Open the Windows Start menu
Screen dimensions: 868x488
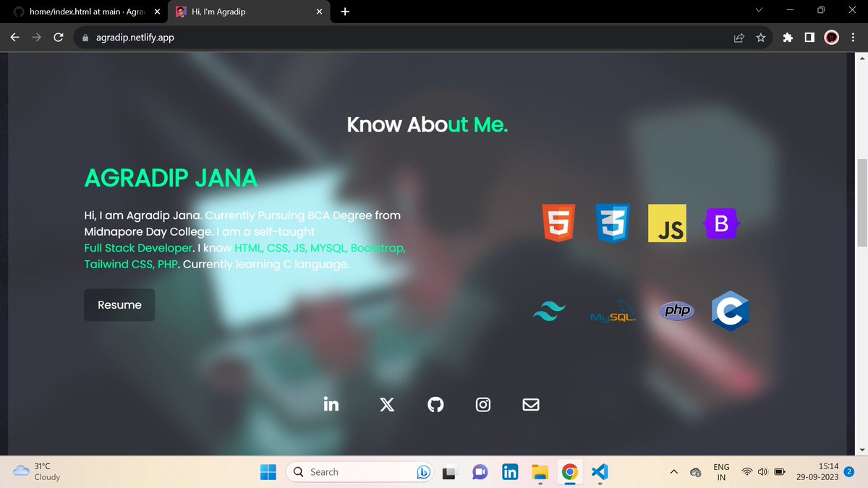268,472
